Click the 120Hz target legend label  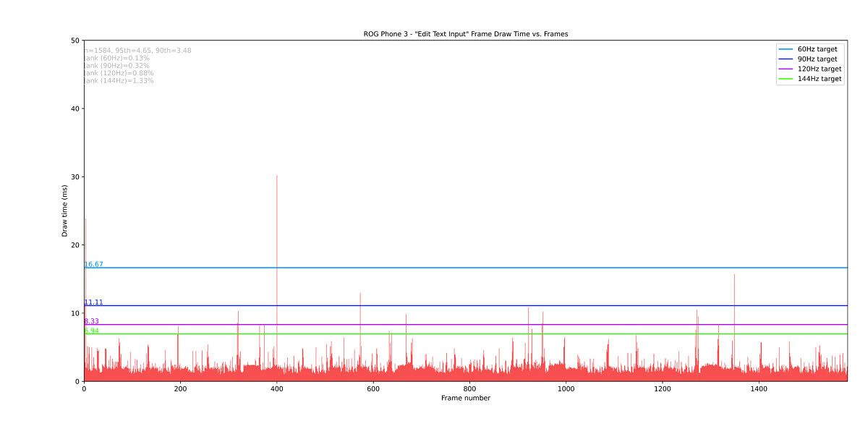click(820, 69)
